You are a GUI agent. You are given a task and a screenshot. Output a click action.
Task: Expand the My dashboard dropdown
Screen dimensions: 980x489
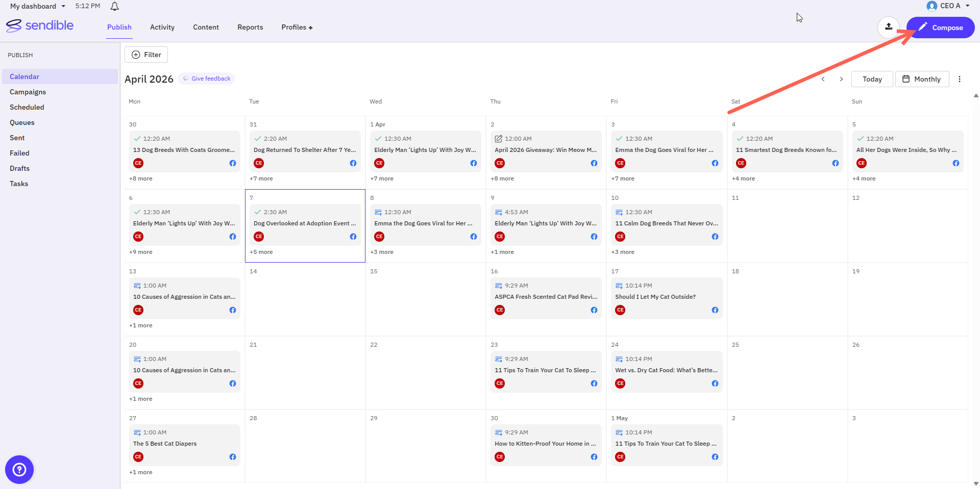pyautogui.click(x=38, y=6)
